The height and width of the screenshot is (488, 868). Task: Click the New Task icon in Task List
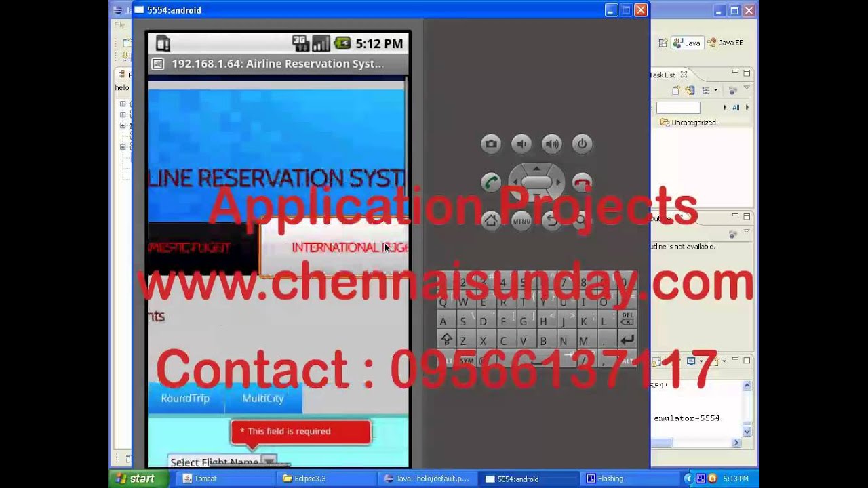(x=676, y=90)
